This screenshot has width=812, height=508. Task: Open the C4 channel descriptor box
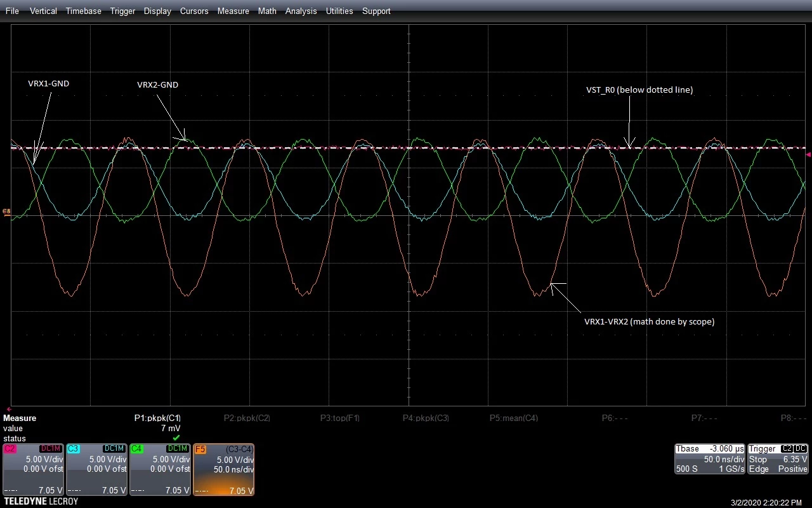tap(160, 470)
